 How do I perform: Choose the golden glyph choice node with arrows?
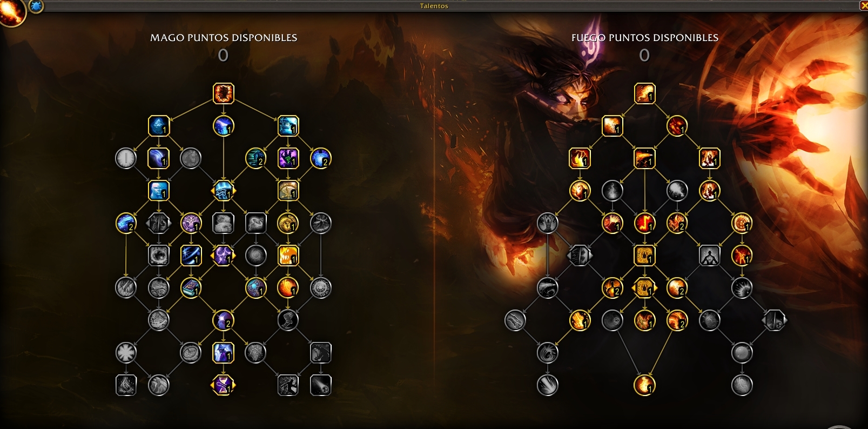[x=644, y=288]
